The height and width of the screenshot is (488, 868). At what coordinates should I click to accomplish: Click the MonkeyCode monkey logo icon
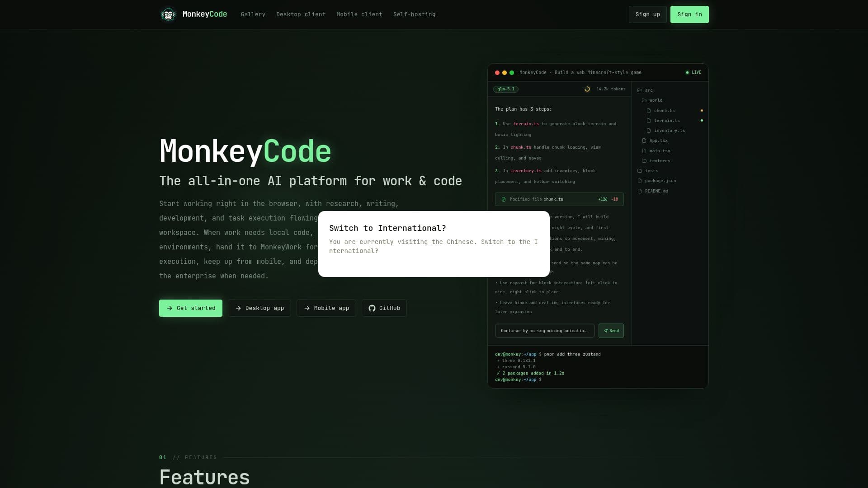(168, 14)
